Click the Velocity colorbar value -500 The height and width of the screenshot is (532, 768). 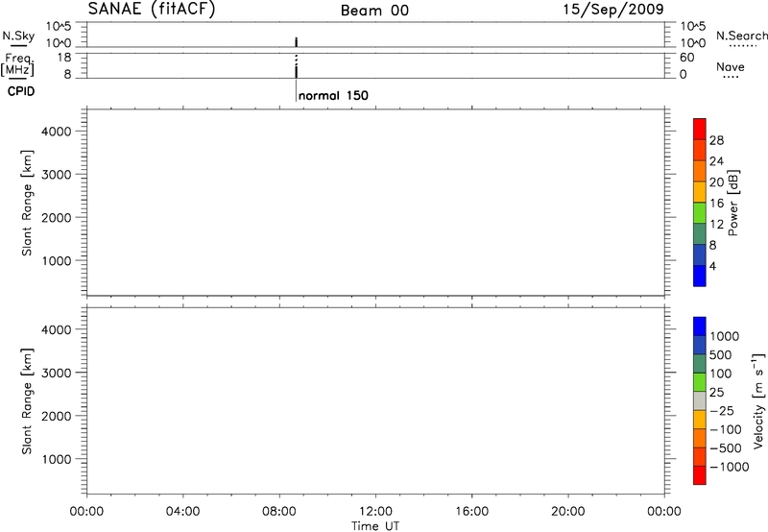click(726, 447)
